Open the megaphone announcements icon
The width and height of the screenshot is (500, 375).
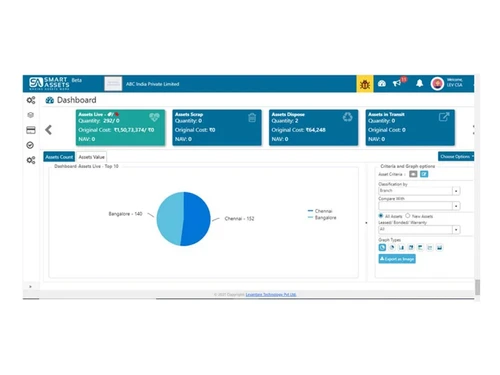click(x=397, y=83)
